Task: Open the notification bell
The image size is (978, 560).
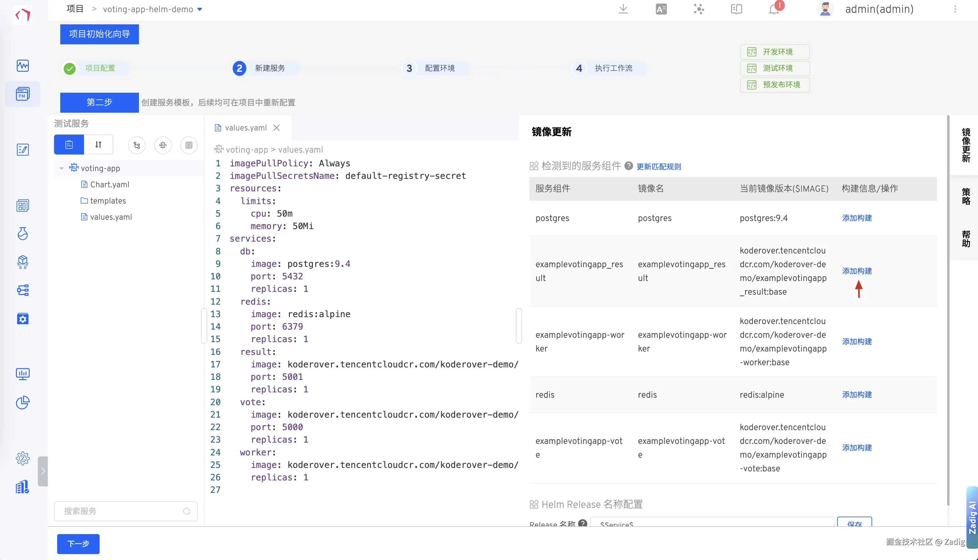Action: [774, 9]
